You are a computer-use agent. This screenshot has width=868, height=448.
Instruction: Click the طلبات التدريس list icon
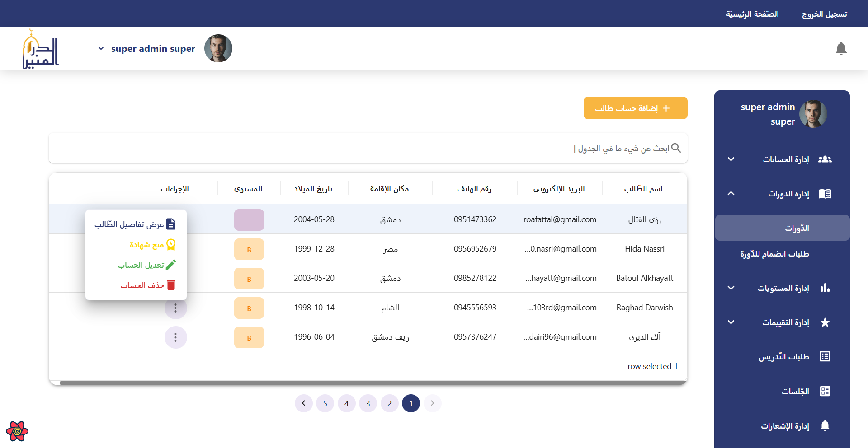point(825,357)
